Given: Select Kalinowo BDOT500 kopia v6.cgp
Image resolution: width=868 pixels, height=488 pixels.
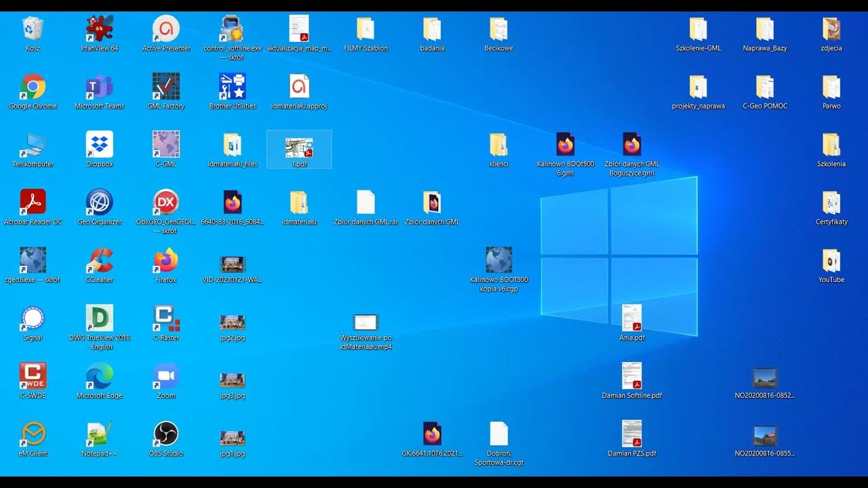Looking at the screenshot, I should click(498, 260).
